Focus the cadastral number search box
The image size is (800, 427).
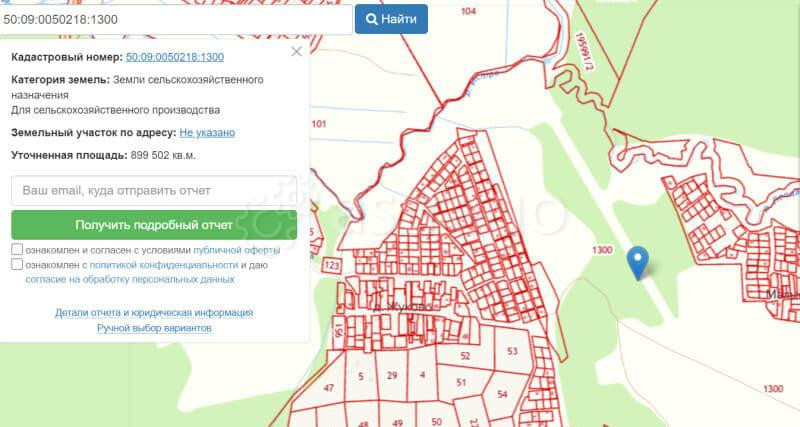(x=176, y=19)
